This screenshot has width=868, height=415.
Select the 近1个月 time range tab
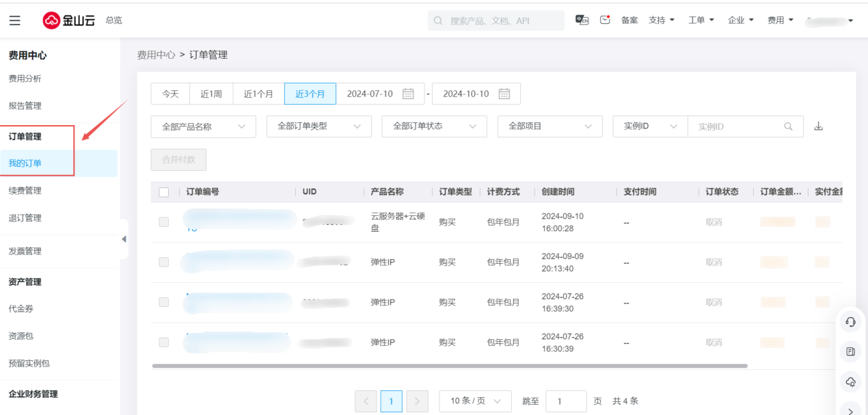point(258,94)
